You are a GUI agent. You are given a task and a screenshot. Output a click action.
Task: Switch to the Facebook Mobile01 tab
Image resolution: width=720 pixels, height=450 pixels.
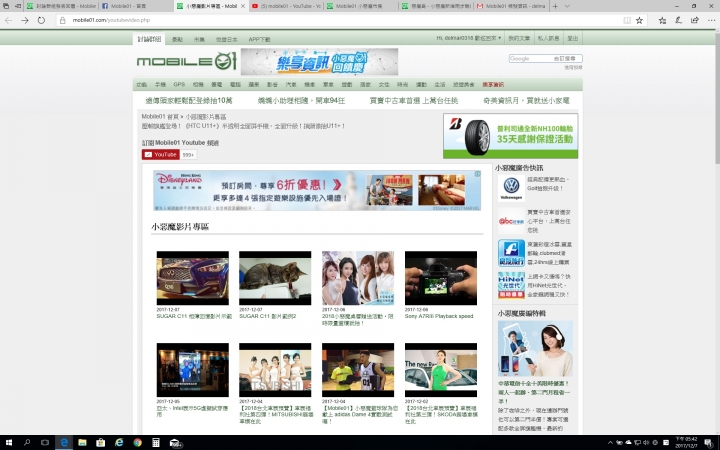pyautogui.click(x=135, y=6)
